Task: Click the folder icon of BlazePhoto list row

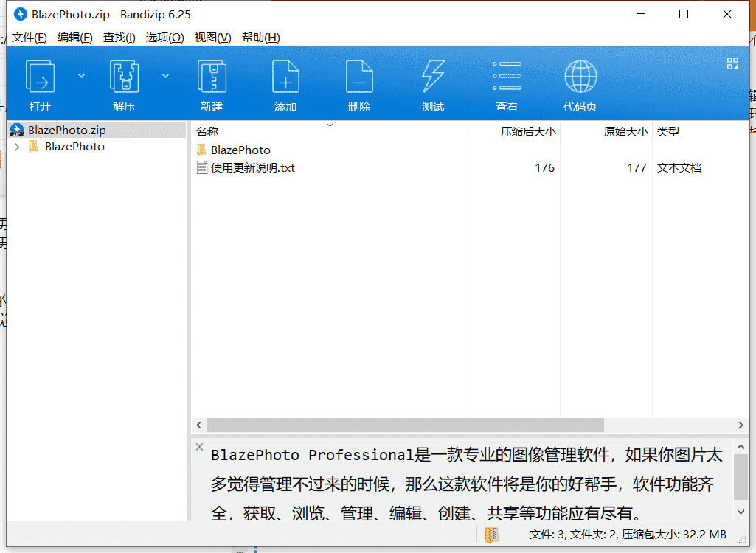Action: 201,150
